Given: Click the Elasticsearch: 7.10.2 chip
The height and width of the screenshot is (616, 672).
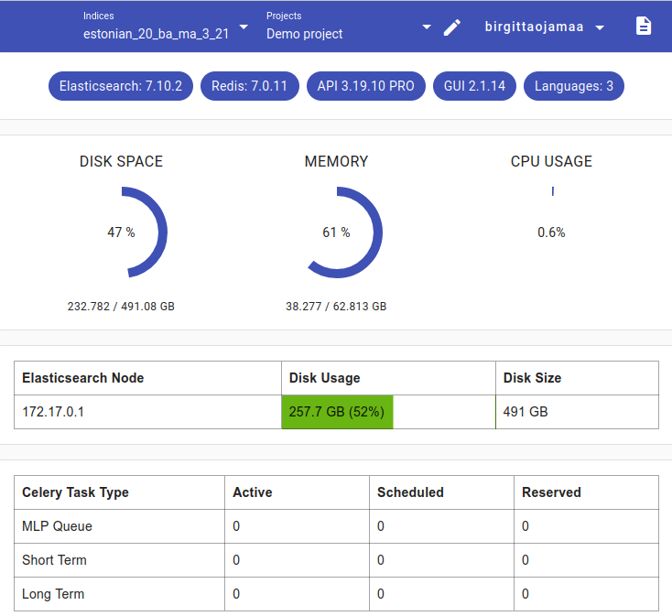Looking at the screenshot, I should [x=121, y=86].
